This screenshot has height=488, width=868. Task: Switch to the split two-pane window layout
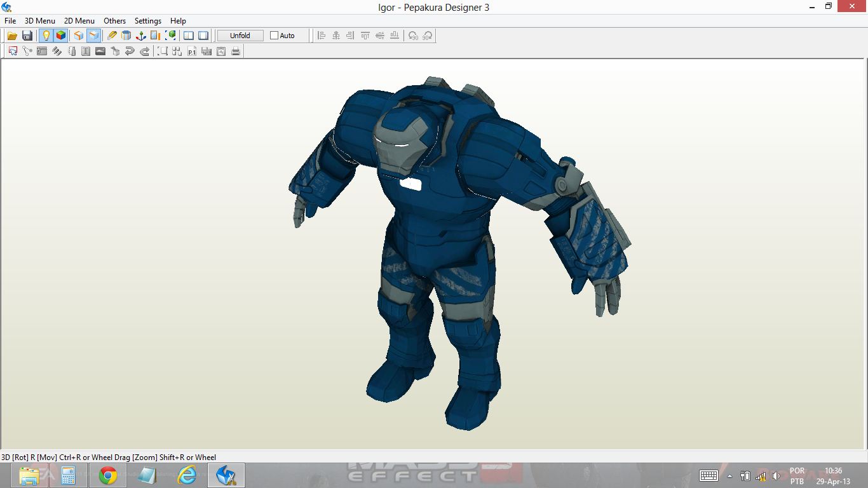pyautogui.click(x=189, y=36)
